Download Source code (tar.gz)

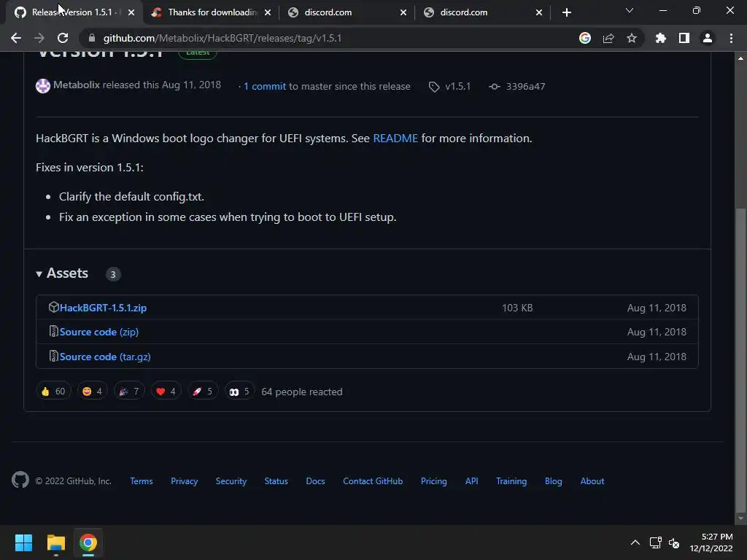[105, 357]
